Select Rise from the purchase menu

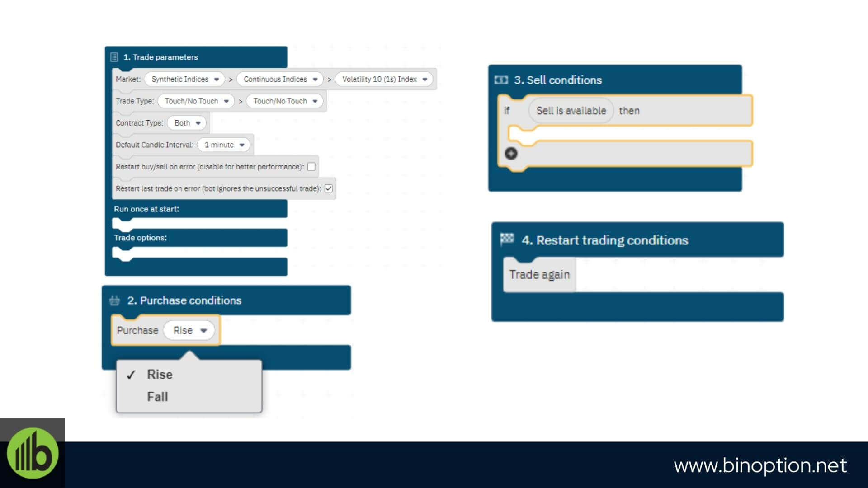click(160, 375)
